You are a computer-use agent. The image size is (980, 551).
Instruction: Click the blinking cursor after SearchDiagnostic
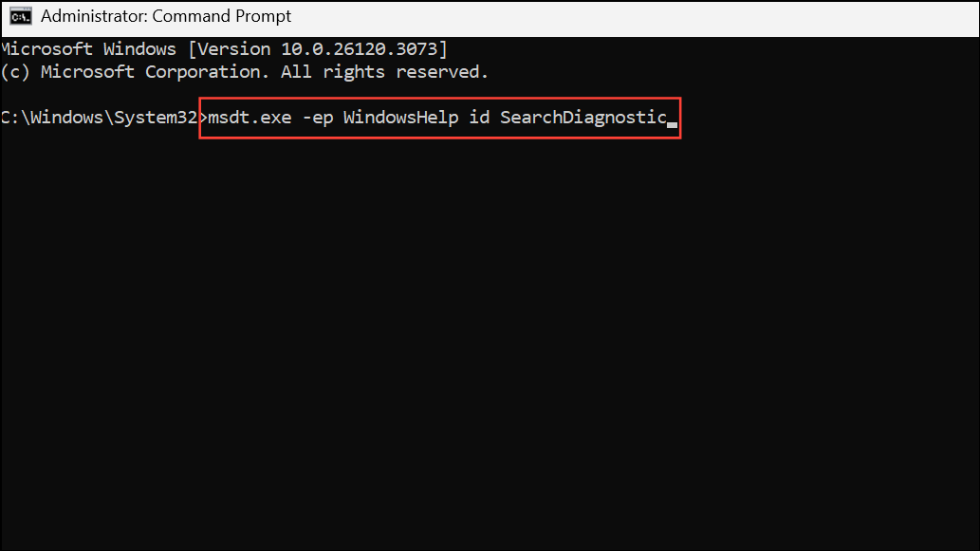pos(672,124)
